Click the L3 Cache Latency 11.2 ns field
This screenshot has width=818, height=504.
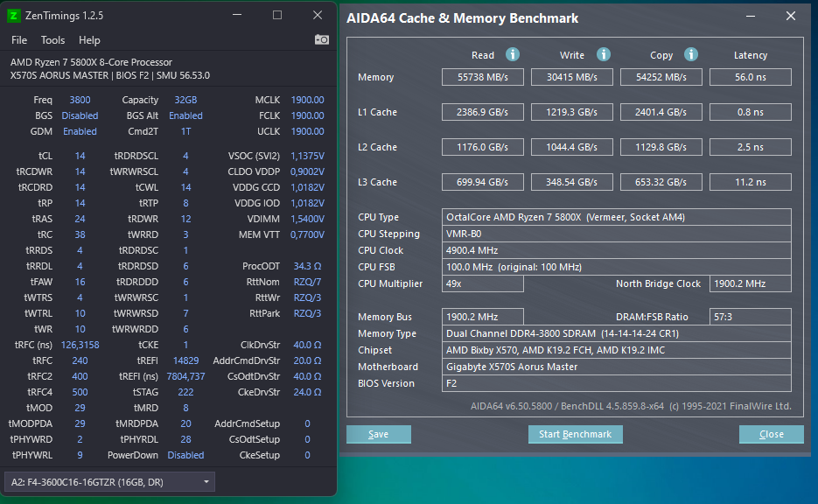tap(750, 182)
